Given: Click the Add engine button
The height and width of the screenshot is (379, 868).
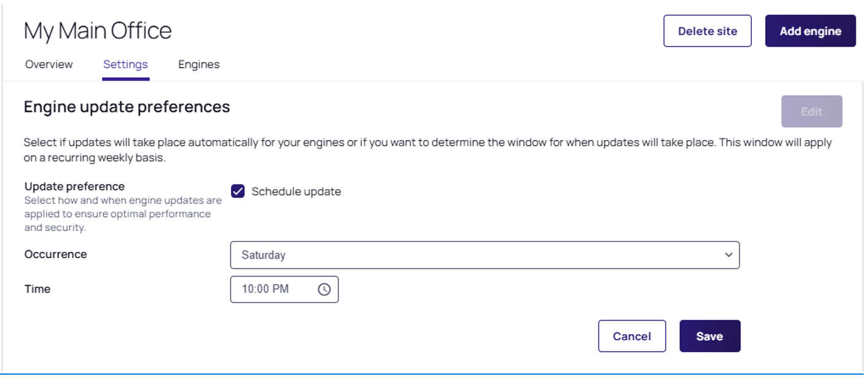Looking at the screenshot, I should pos(810,31).
